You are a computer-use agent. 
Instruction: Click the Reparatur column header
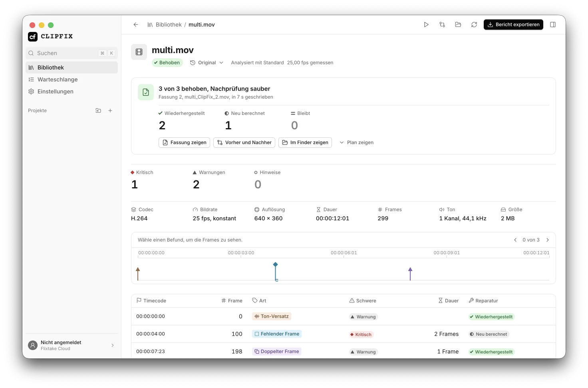483,301
